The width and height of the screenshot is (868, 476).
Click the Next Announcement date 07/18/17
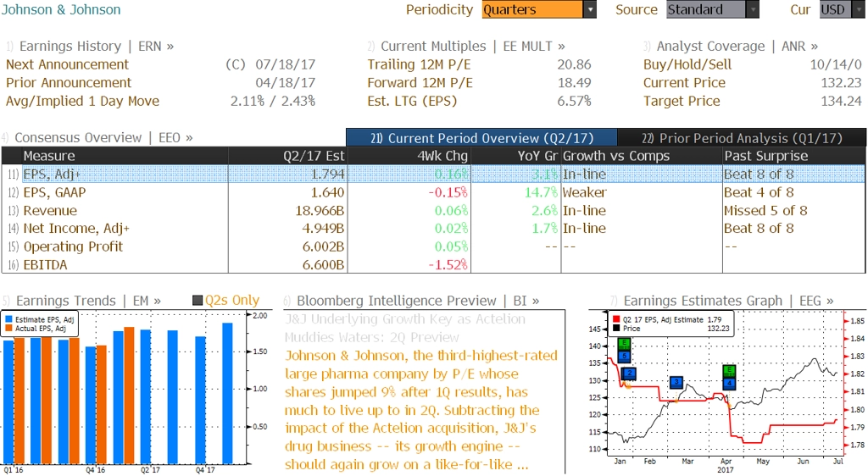tap(285, 64)
